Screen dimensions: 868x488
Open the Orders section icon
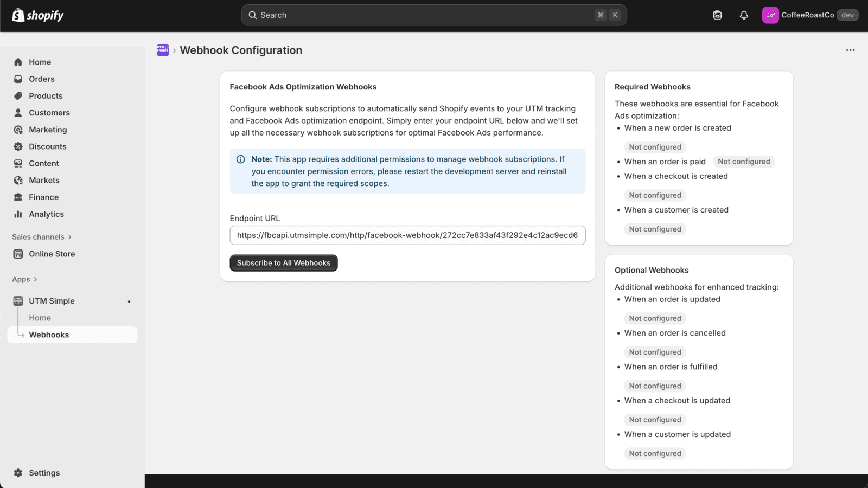click(x=18, y=79)
